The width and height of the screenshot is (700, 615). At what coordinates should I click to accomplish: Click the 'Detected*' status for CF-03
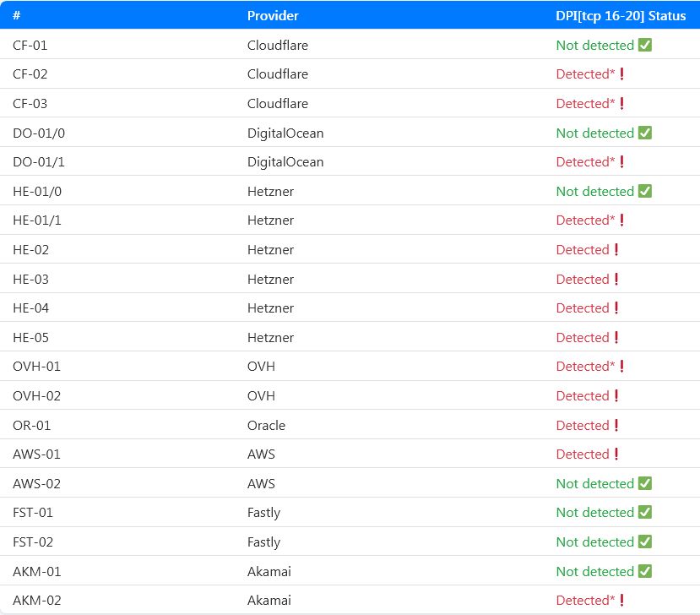pyautogui.click(x=585, y=104)
